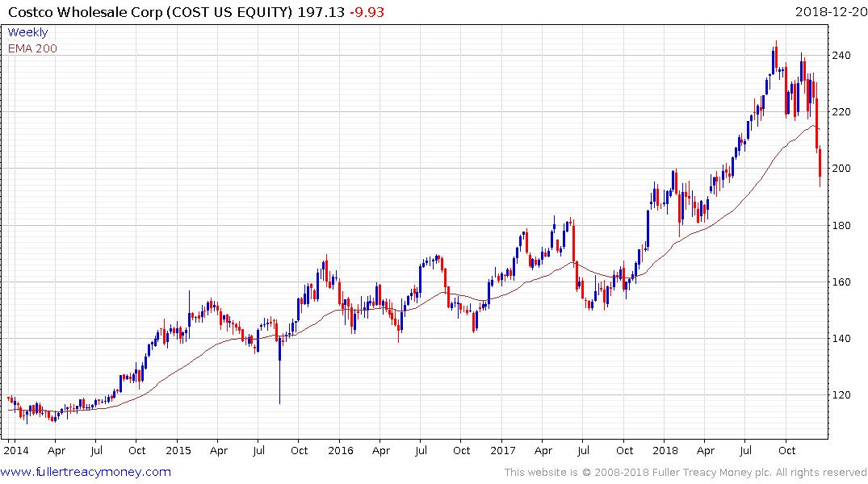Viewport: 868px width, 484px height.
Task: Click the 200 price axis label
Action: tap(841, 168)
